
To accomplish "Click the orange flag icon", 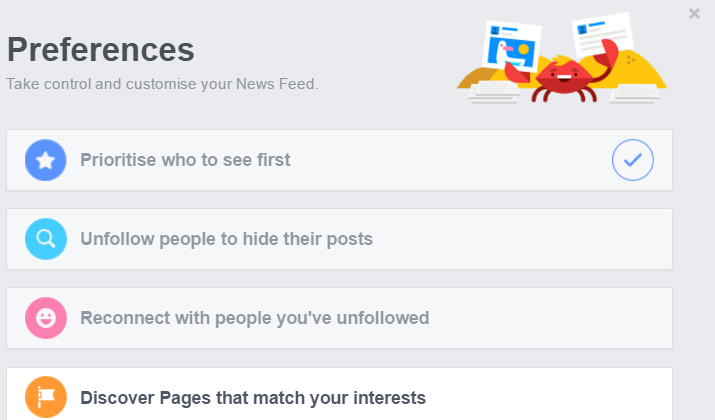I will 46,397.
